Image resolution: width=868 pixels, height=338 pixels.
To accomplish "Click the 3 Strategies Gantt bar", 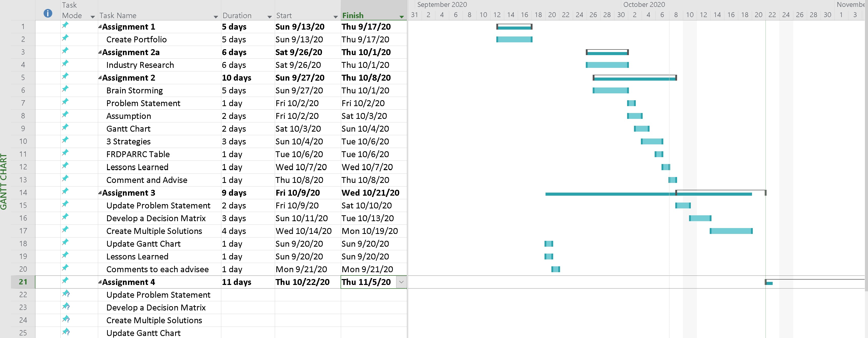I will click(652, 142).
